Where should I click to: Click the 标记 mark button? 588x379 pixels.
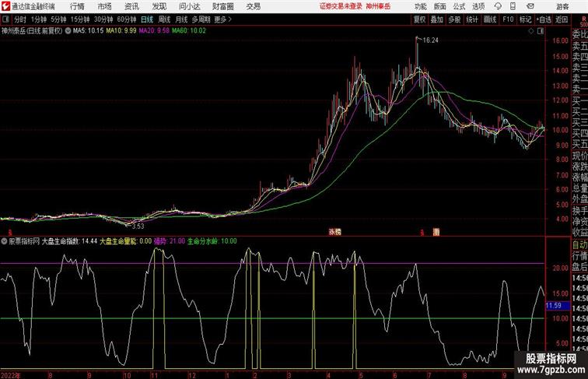[x=525, y=19]
